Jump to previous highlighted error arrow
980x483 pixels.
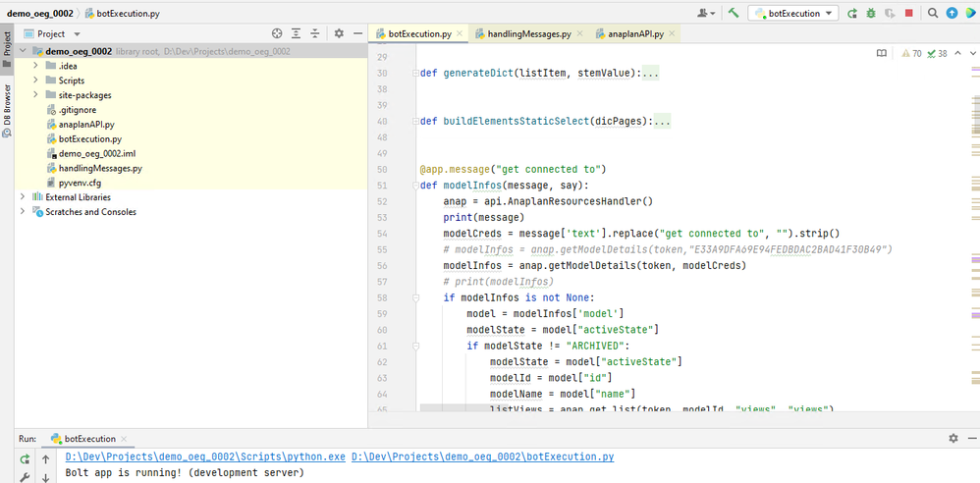click(x=957, y=54)
